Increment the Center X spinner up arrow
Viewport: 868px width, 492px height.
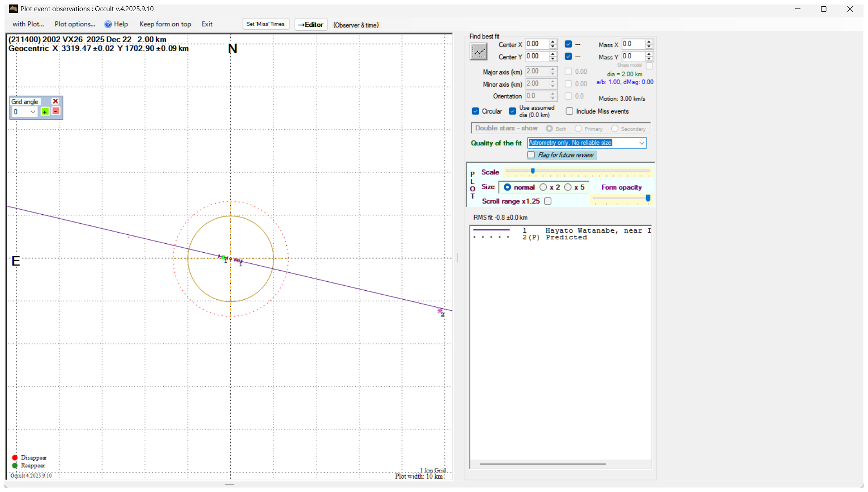(553, 42)
